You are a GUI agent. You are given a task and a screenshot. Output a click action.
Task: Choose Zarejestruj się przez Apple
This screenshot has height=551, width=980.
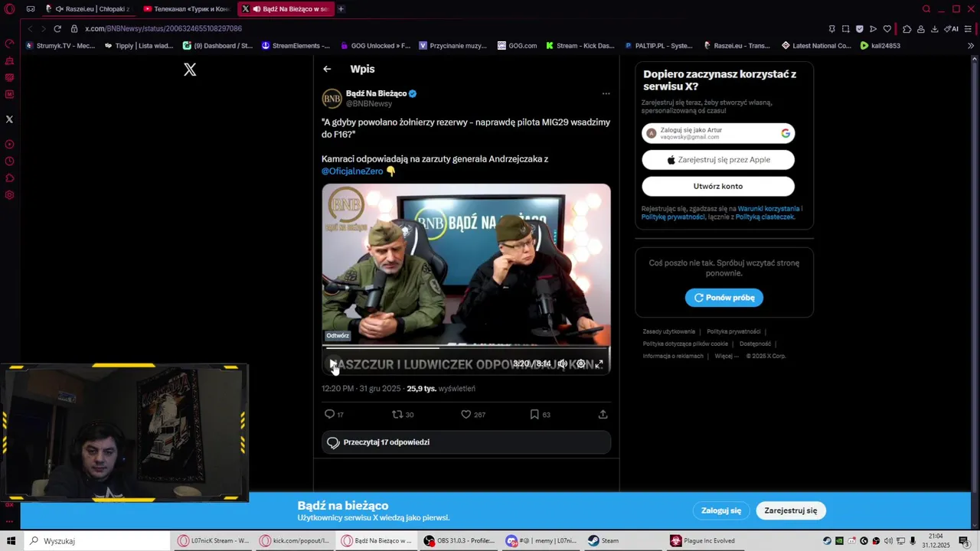point(718,160)
